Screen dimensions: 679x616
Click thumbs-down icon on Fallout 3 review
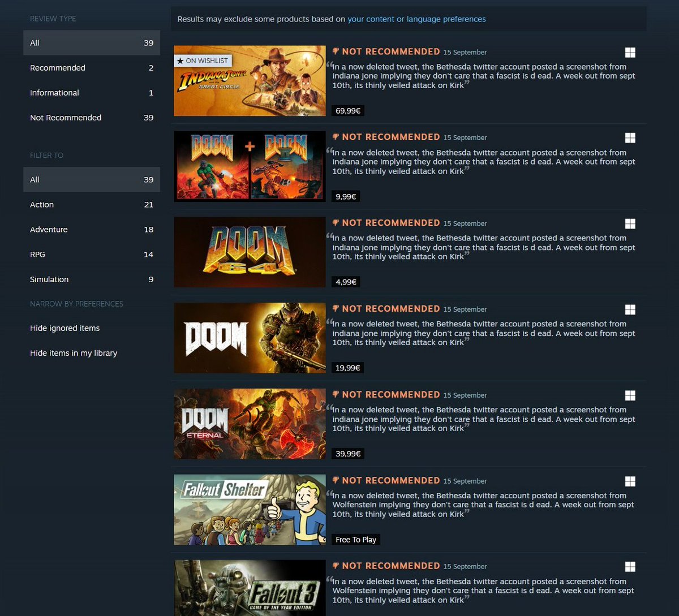(336, 566)
